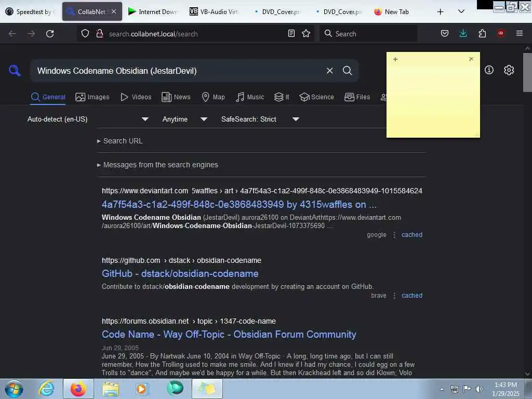
Task: Switch to Science search category
Action: (316, 97)
